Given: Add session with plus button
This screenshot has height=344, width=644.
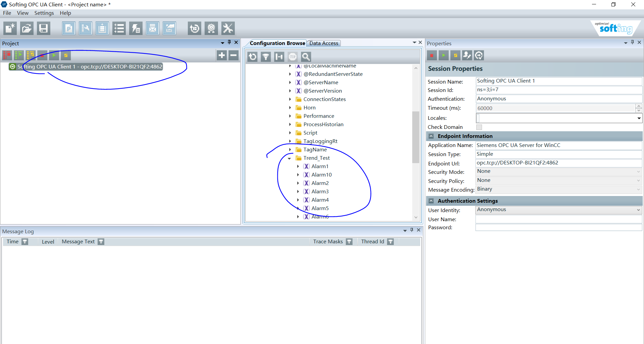Looking at the screenshot, I should (222, 55).
